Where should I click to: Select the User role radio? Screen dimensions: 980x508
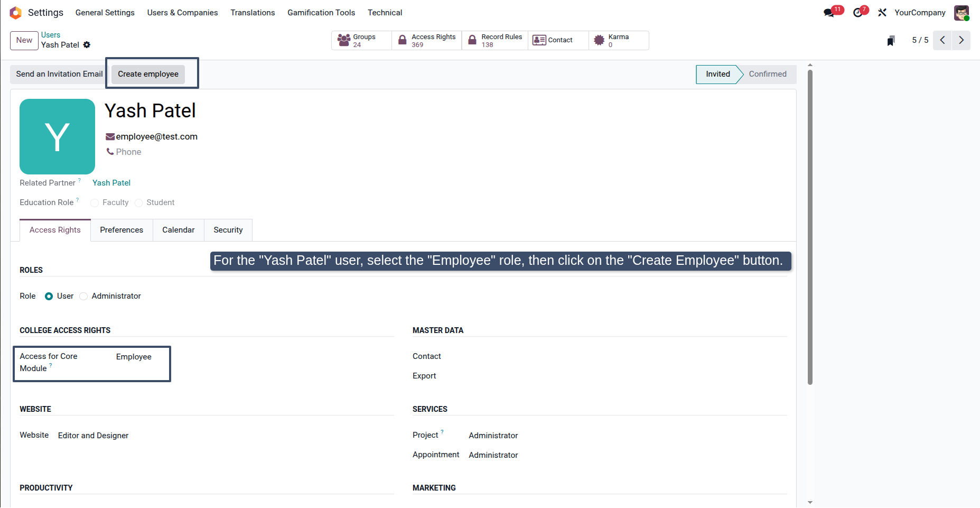(x=49, y=297)
